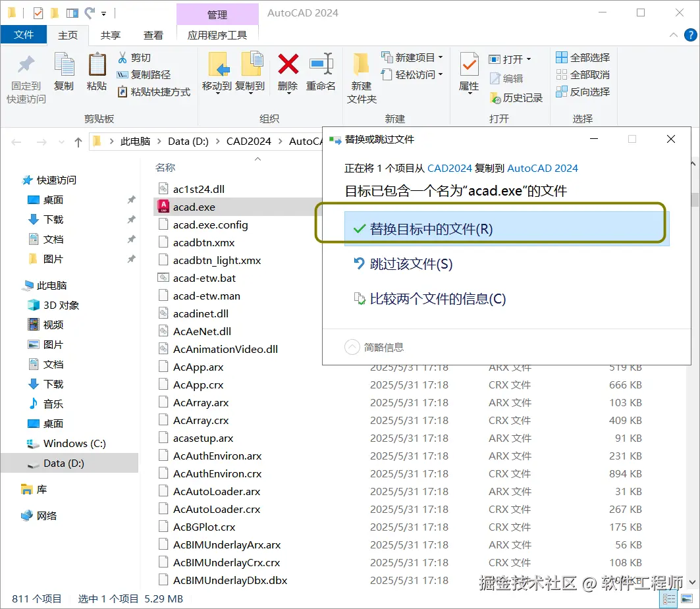Click the Manage (管理) contextual tab

point(217,14)
